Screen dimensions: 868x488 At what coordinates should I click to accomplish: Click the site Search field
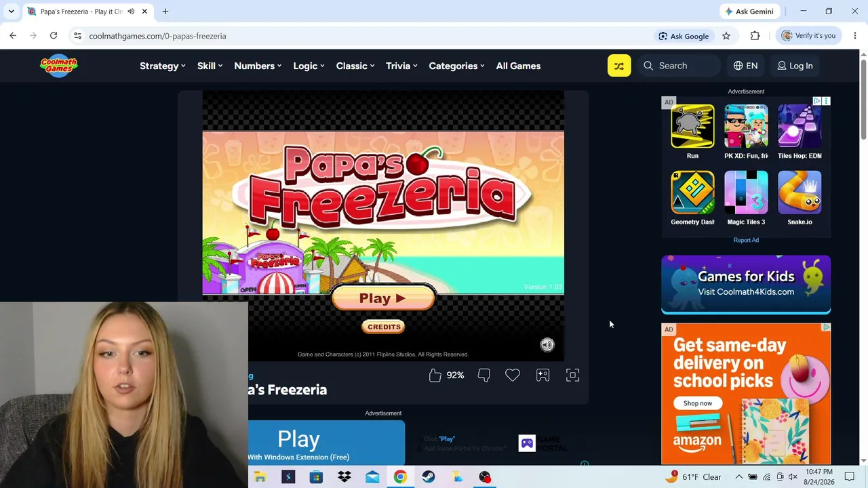point(679,66)
